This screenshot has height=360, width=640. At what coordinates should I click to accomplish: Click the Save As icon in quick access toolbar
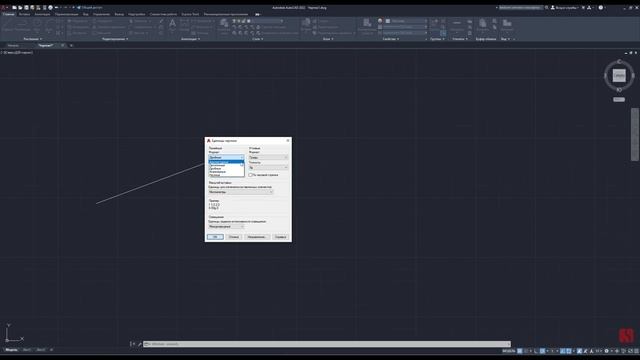coord(32,7)
